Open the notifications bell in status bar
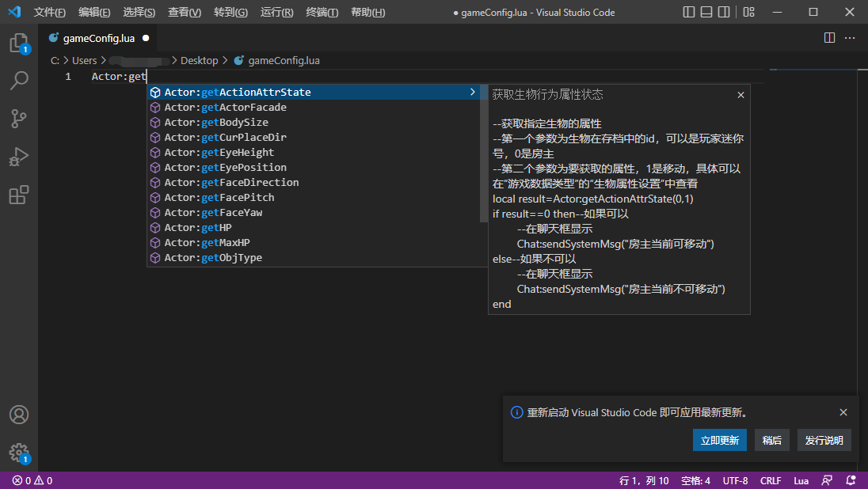Viewport: 868px width, 489px height. [851, 481]
